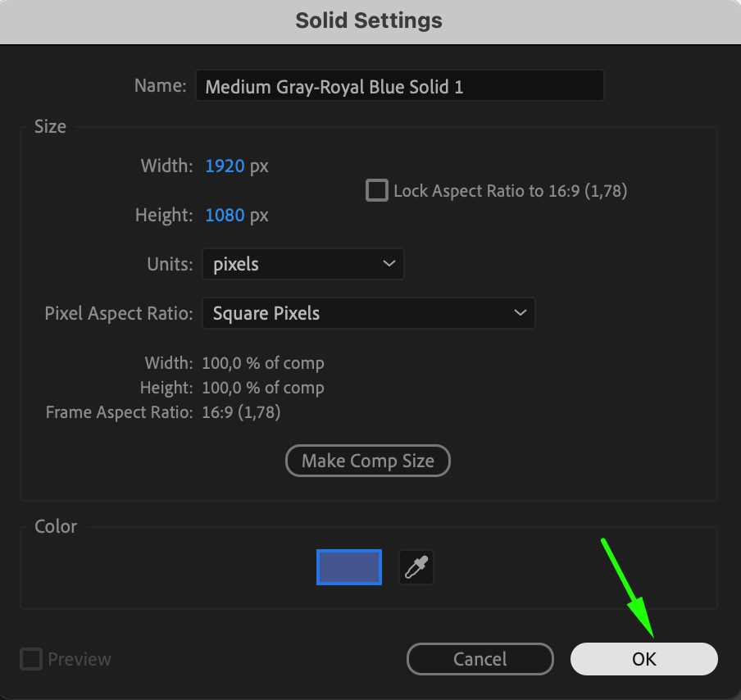Enable the Lock Aspect Ratio checkbox
The width and height of the screenshot is (741, 700).
[377, 191]
